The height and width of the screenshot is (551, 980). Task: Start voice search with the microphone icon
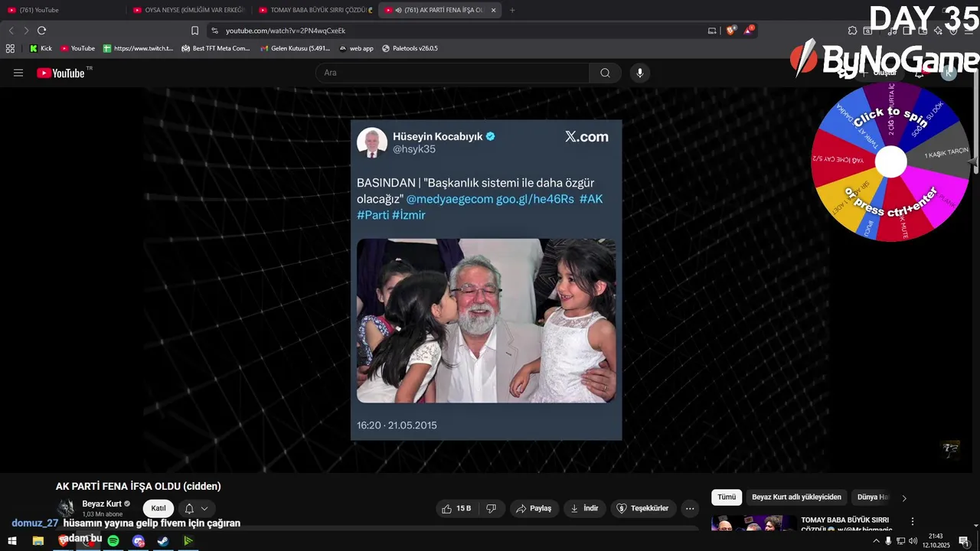tap(640, 73)
